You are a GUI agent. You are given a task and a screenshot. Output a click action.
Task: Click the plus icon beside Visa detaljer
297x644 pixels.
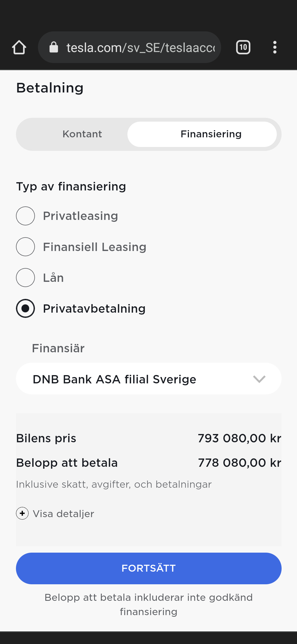22,513
